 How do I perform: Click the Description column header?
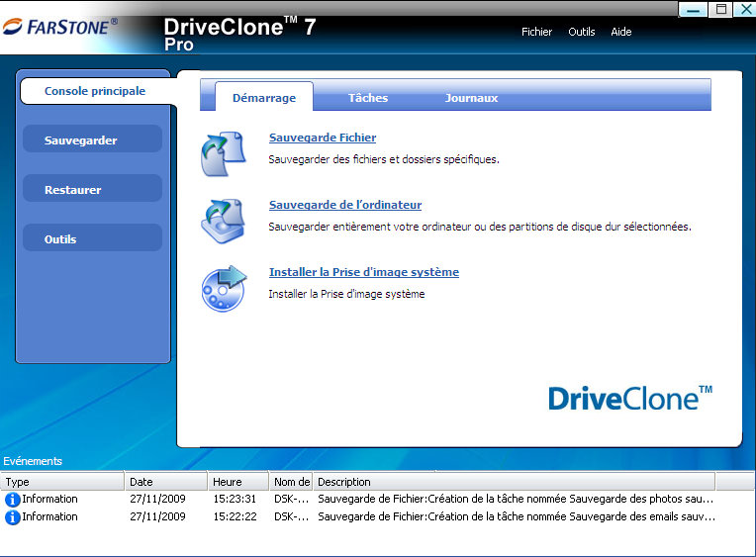pos(514,481)
